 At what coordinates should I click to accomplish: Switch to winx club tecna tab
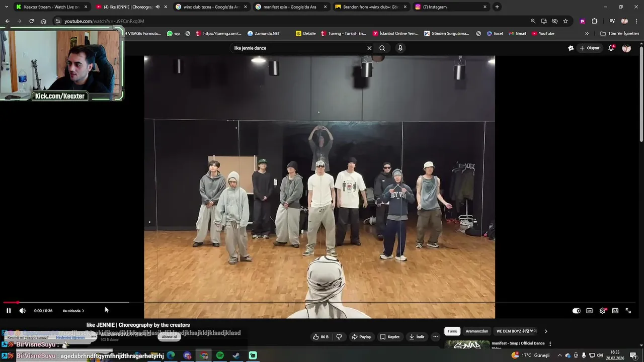[210, 7]
